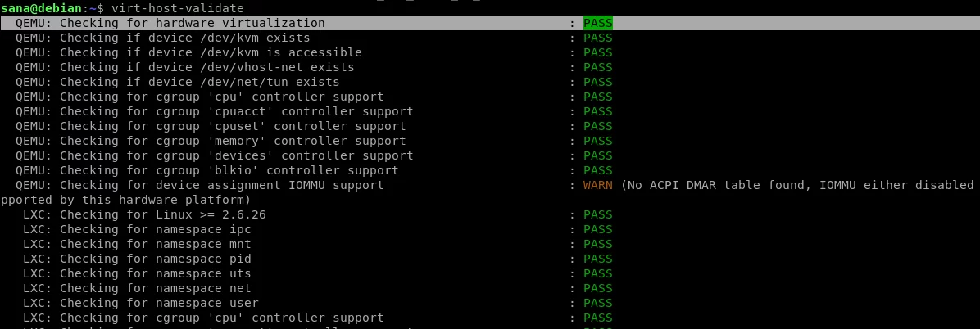Click the '/dev/net/tun exists' line

click(x=178, y=82)
